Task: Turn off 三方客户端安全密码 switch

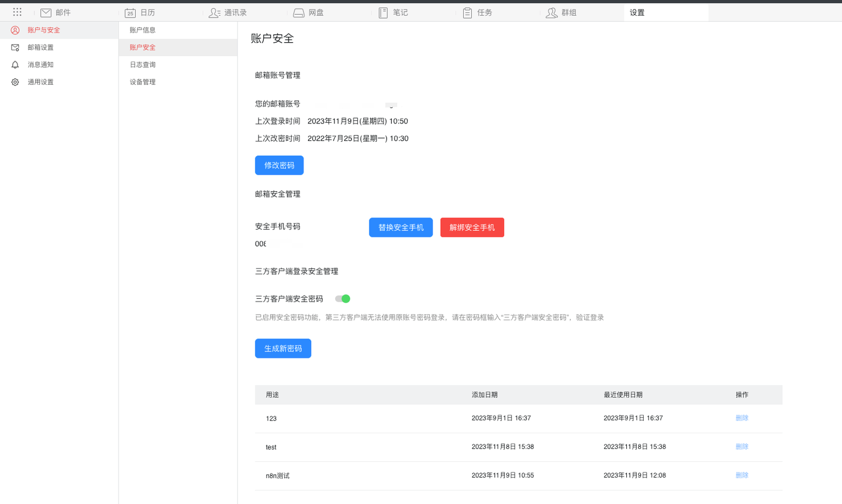Action: click(343, 299)
